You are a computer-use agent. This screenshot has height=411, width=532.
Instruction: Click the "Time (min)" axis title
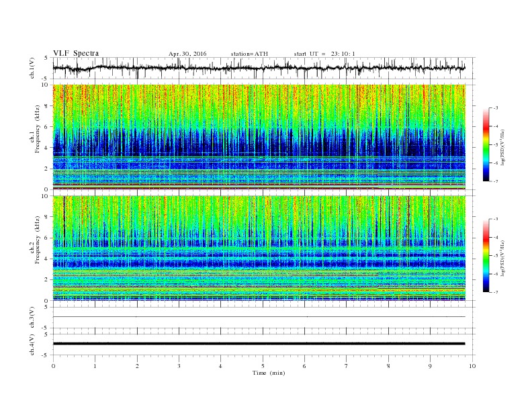[x=269, y=373]
